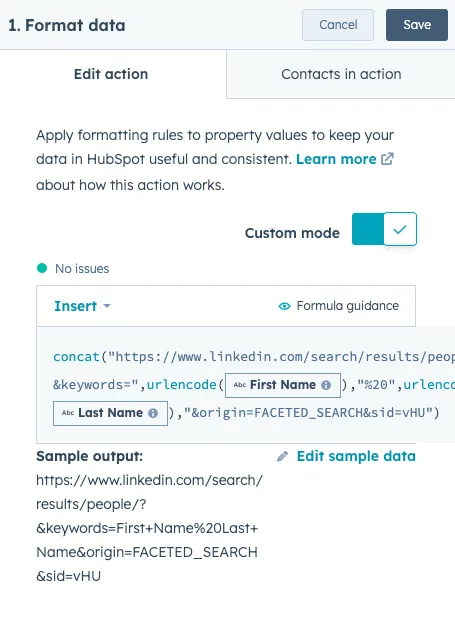Open the Insert dropdown menu
Image resolution: width=455 pixels, height=629 pixels.
(82, 306)
